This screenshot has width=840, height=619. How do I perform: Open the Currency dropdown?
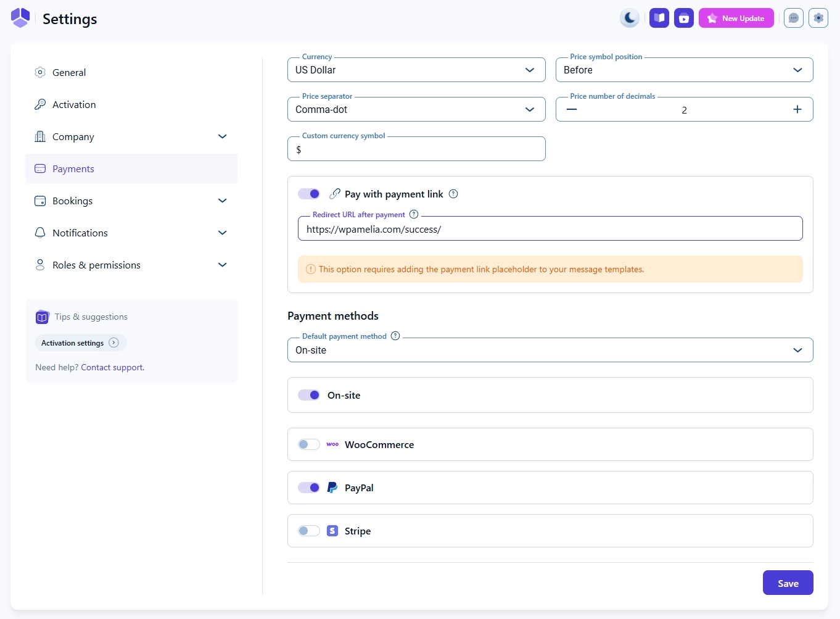416,70
